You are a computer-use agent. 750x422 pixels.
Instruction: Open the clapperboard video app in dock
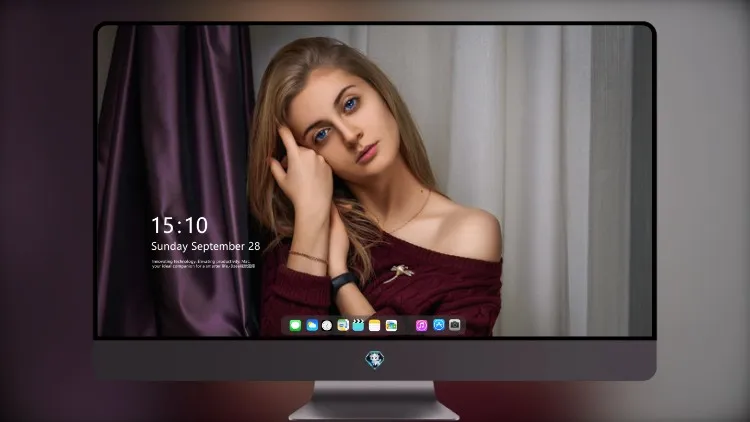point(358,325)
